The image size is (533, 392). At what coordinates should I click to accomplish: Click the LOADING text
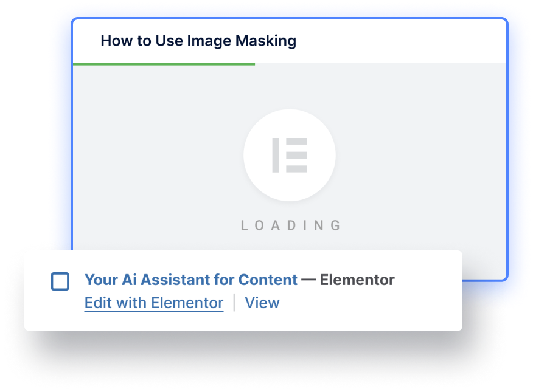(x=291, y=225)
